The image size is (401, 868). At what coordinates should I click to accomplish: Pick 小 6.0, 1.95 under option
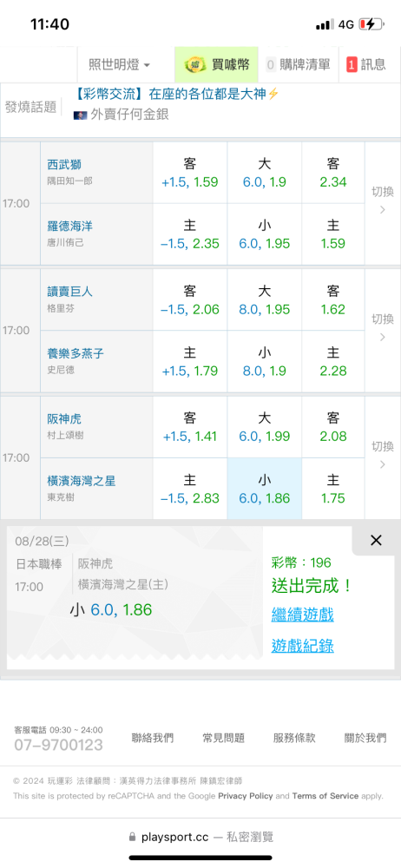[264, 234]
